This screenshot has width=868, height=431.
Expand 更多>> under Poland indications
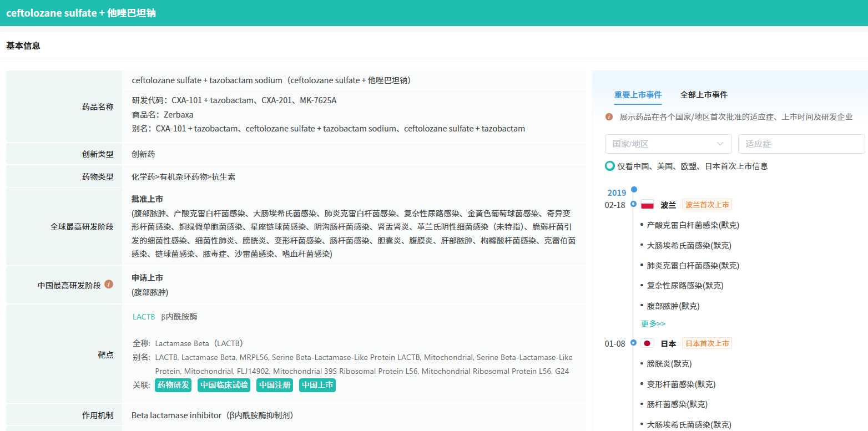[x=653, y=323]
